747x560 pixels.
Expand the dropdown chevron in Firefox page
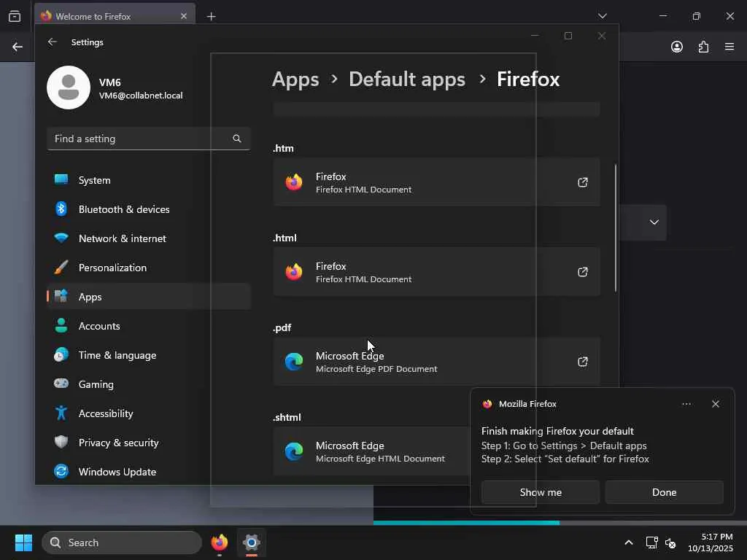[654, 222]
